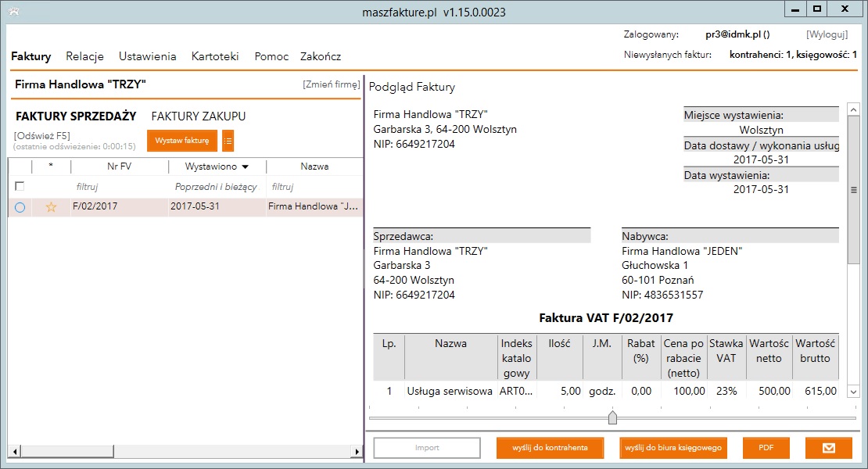
Task: Click the [Wyloguj] logout link
Action: pos(827,34)
